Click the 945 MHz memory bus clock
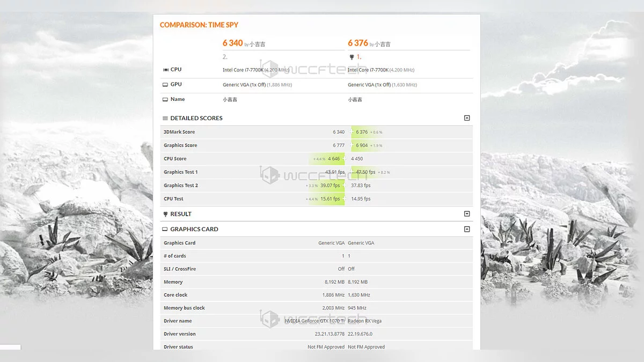Viewport: 644px width, 362px height. pyautogui.click(x=357, y=308)
